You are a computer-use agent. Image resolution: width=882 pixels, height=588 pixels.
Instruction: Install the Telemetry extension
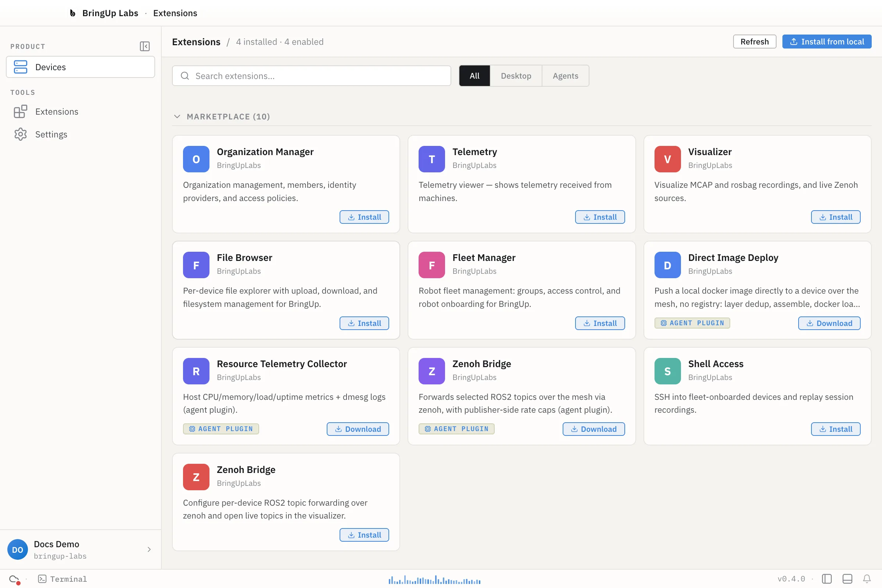click(x=600, y=217)
